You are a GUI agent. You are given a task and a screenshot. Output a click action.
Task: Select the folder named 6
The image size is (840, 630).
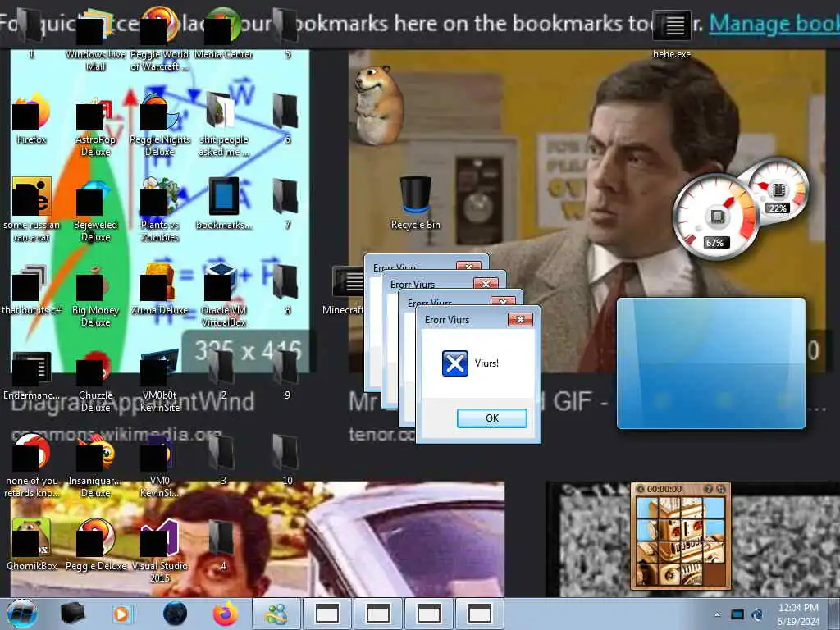point(287,119)
